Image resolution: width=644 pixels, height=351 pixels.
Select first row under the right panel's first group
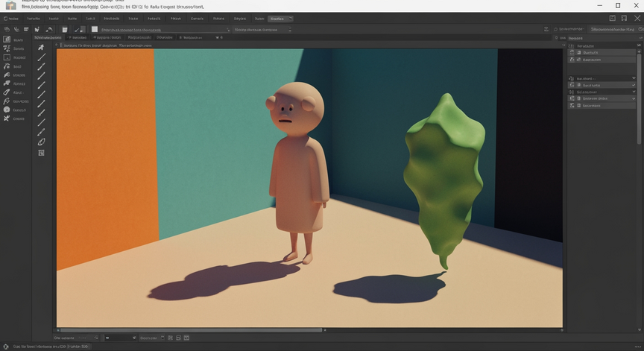(602, 53)
